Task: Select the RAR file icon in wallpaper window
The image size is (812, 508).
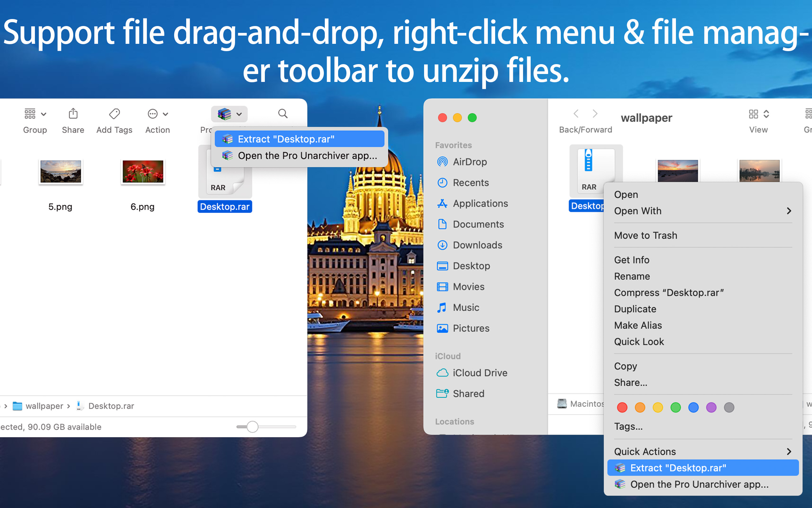Action: [x=596, y=171]
